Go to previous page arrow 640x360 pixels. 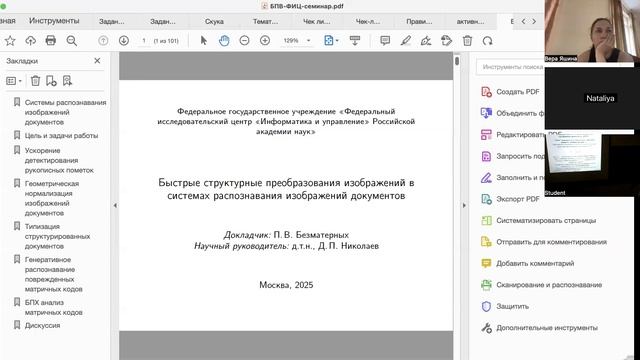(103, 40)
